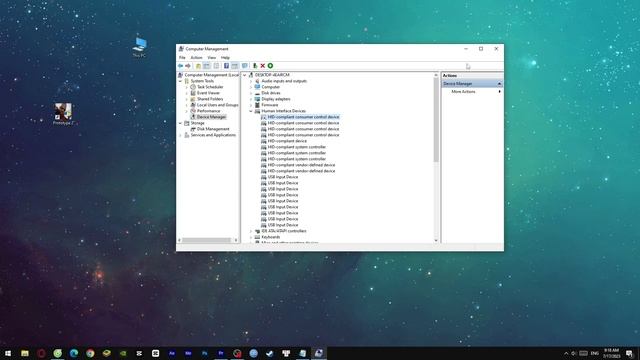Open the Opera browser taskbar icon
The image size is (640, 360).
point(41,353)
